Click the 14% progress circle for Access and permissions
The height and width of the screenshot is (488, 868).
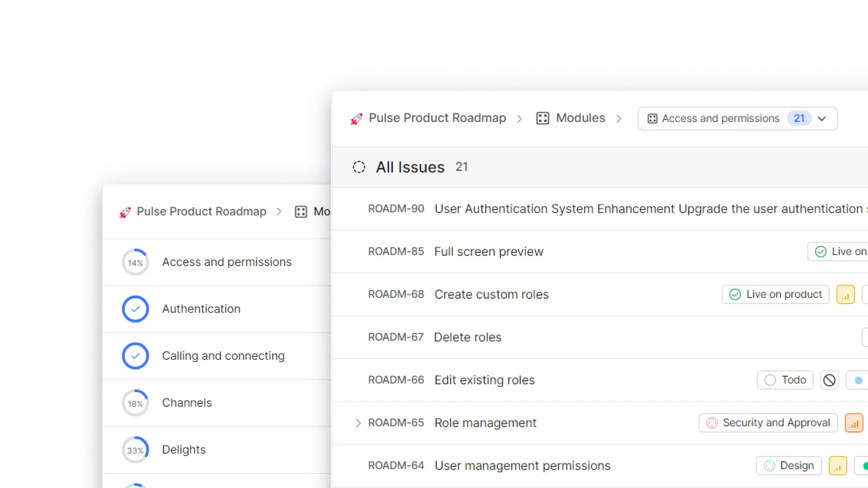click(135, 263)
